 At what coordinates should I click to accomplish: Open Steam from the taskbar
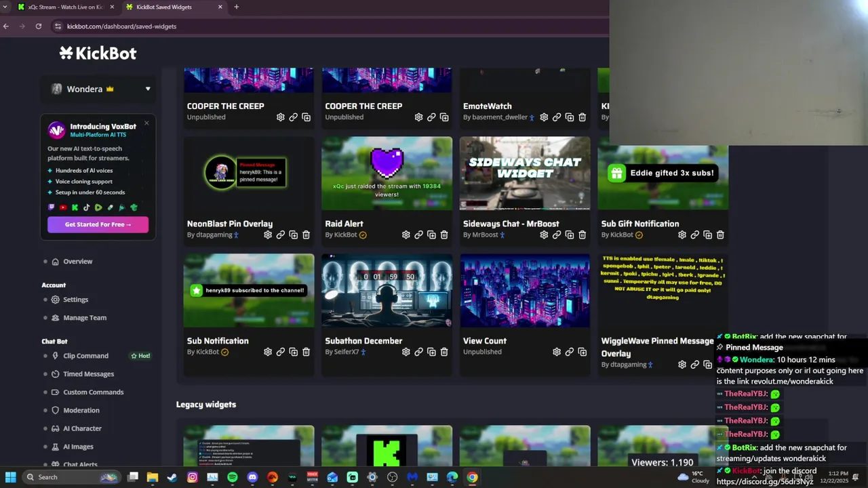[x=172, y=477]
